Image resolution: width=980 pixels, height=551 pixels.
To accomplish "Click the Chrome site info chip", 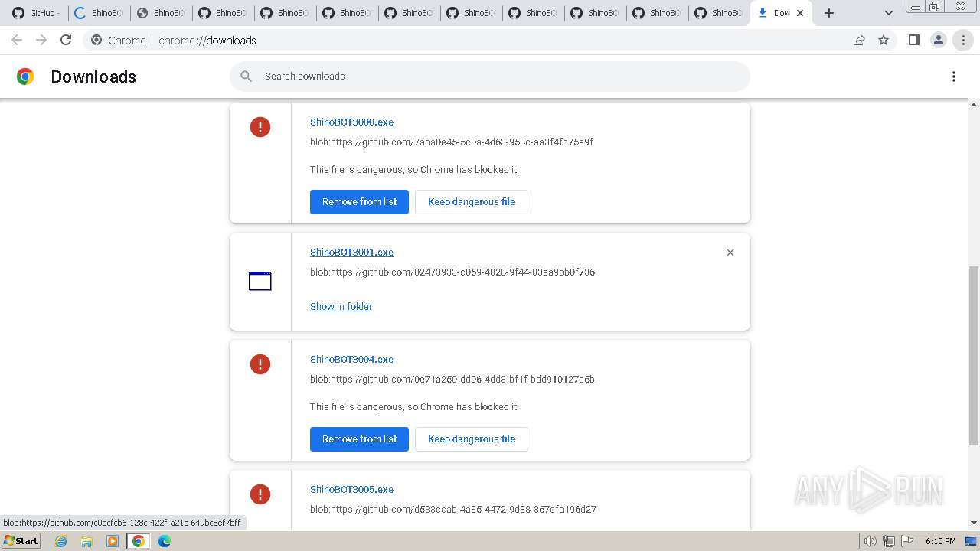I will 118,40.
